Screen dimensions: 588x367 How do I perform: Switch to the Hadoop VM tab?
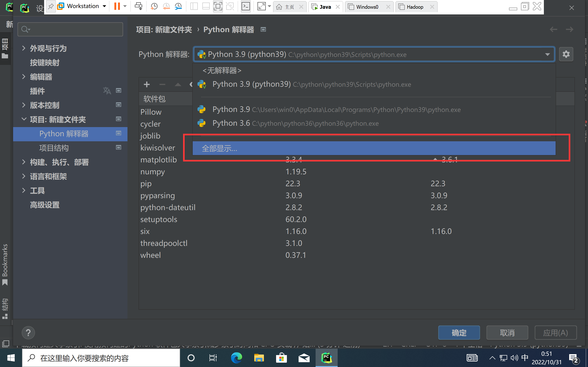click(x=415, y=7)
